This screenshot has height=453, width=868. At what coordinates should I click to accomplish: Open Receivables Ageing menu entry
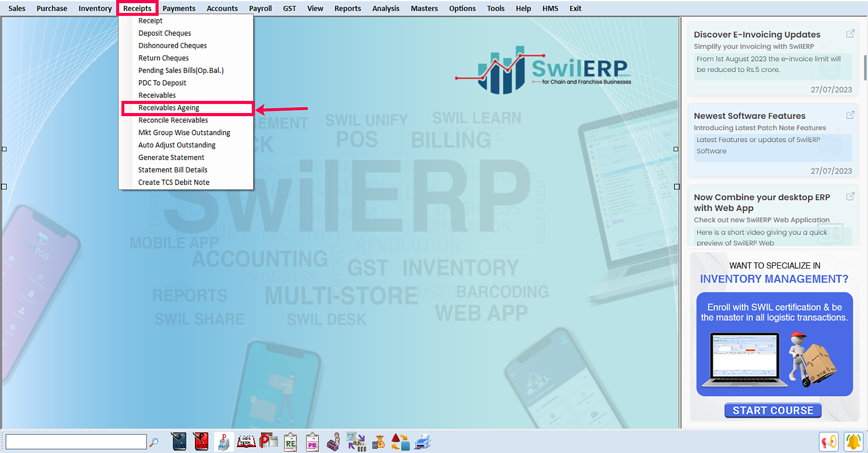(186, 108)
